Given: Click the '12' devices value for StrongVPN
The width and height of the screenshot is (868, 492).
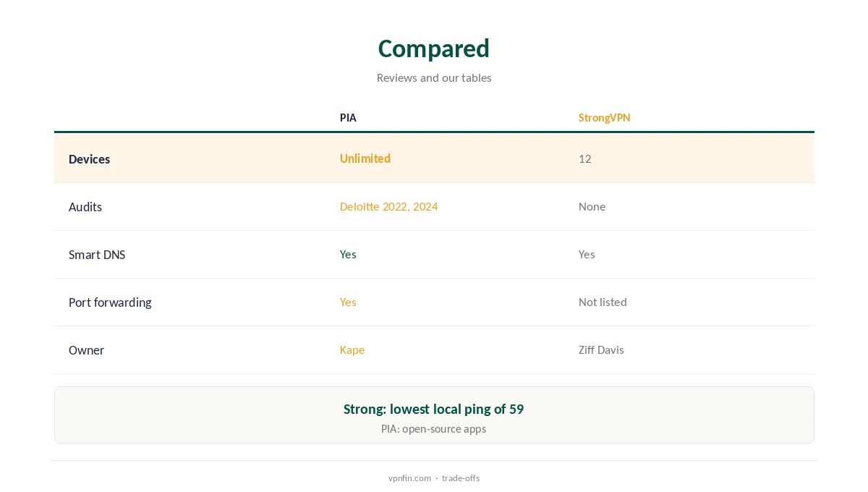Looking at the screenshot, I should 585,158.
